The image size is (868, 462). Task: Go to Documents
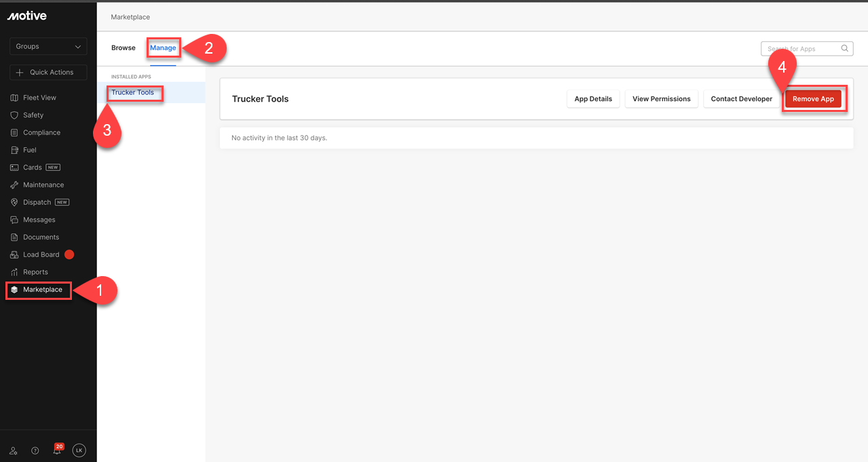point(41,237)
